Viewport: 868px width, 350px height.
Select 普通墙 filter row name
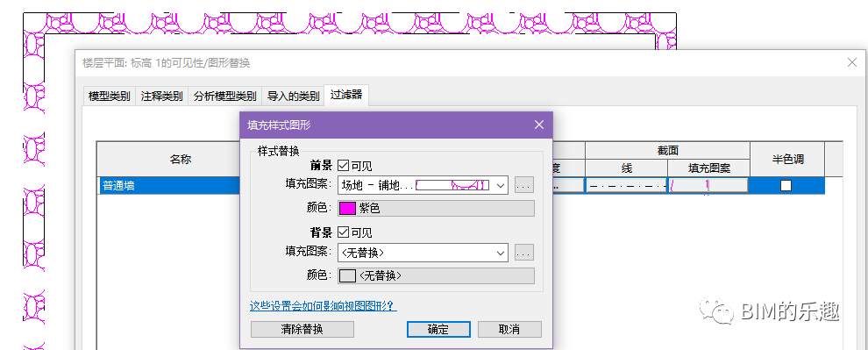tap(169, 185)
